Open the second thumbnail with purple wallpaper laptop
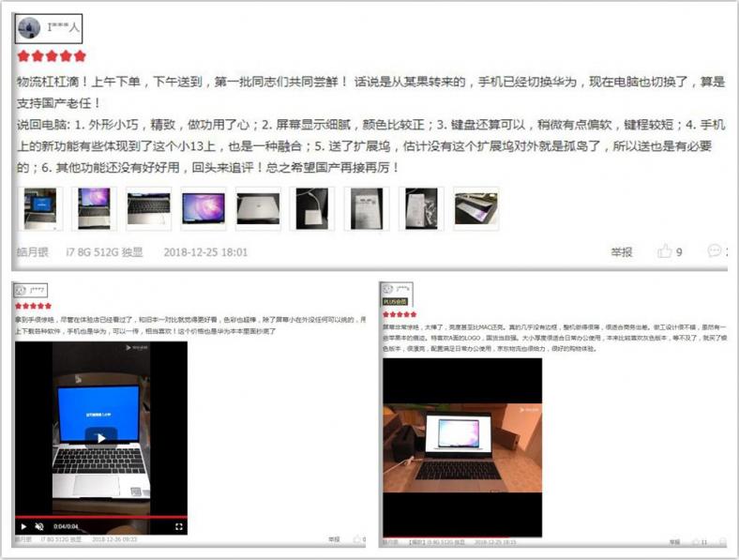Viewport: 739px width, 560px height. point(95,208)
